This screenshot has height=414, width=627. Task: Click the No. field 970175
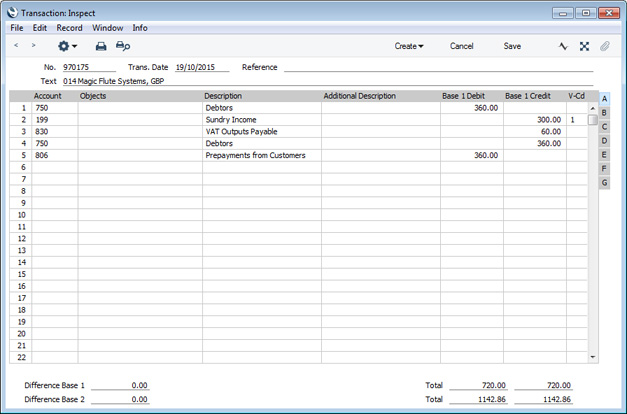[x=89, y=67]
